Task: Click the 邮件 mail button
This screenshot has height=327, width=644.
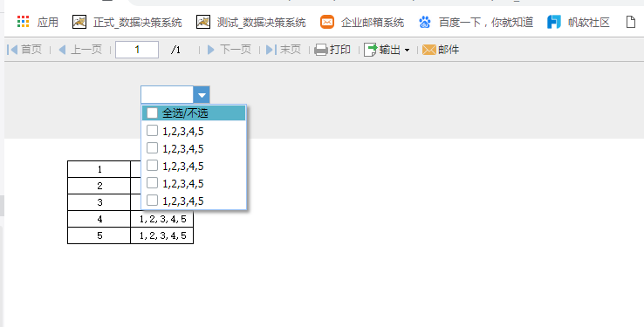Action: click(441, 50)
